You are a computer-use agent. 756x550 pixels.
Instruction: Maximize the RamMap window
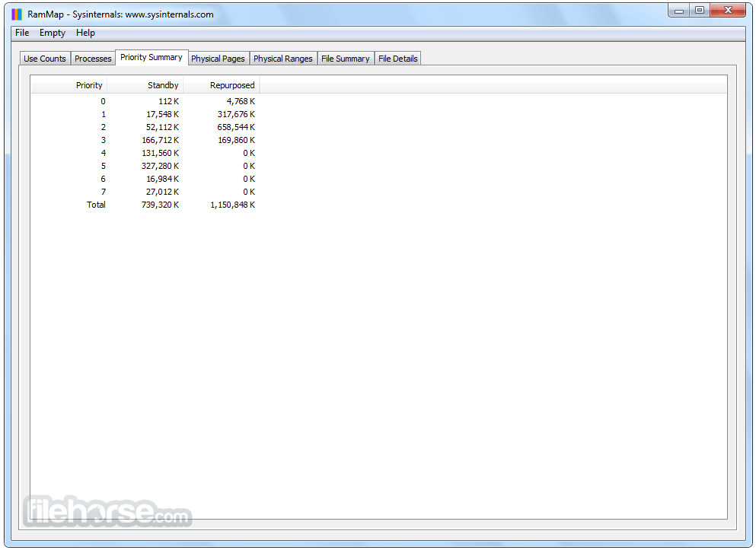point(700,10)
